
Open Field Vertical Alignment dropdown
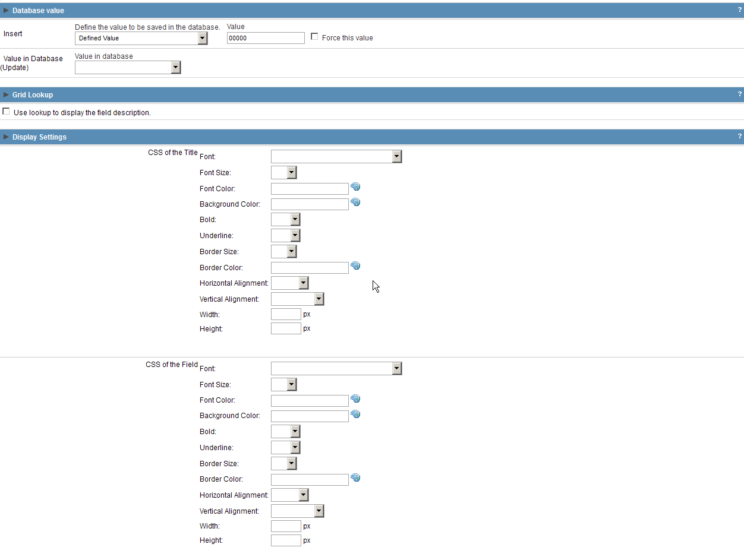297,511
